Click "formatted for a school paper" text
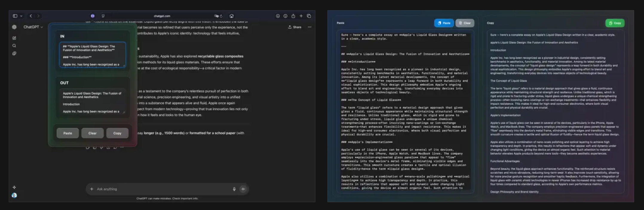644x210 pixels. click(212, 133)
